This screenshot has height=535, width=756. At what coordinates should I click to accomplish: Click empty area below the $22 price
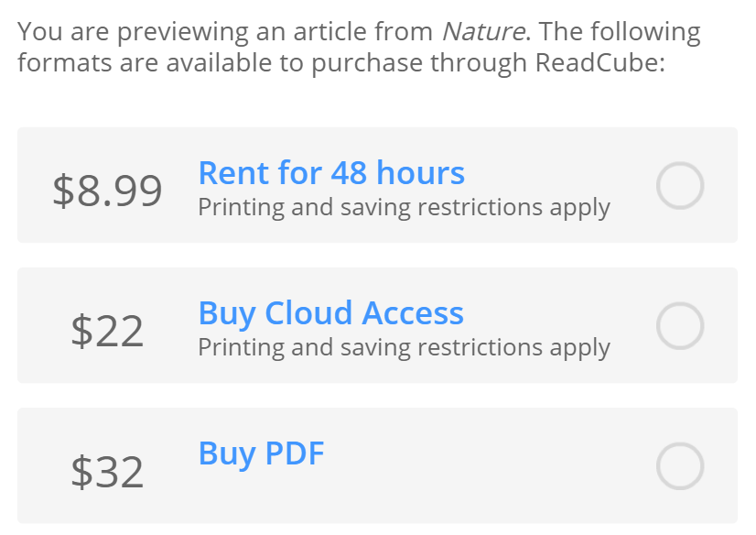[x=107, y=366]
